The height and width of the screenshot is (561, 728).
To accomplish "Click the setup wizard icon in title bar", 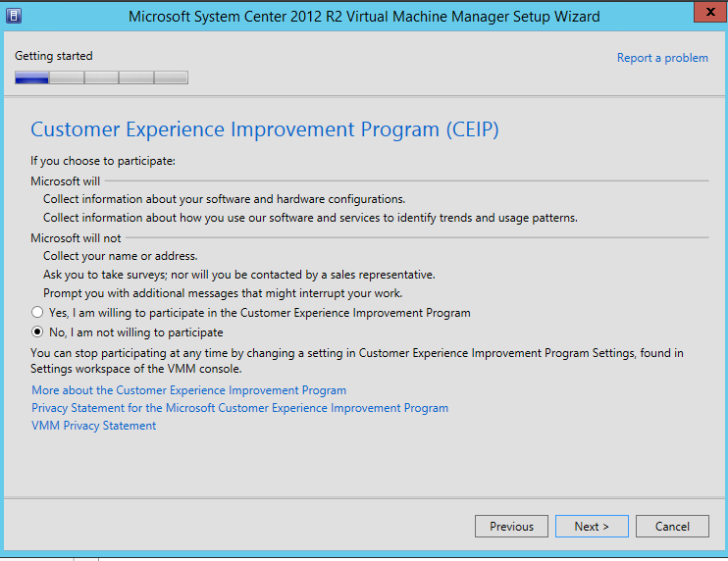I will (15, 16).
